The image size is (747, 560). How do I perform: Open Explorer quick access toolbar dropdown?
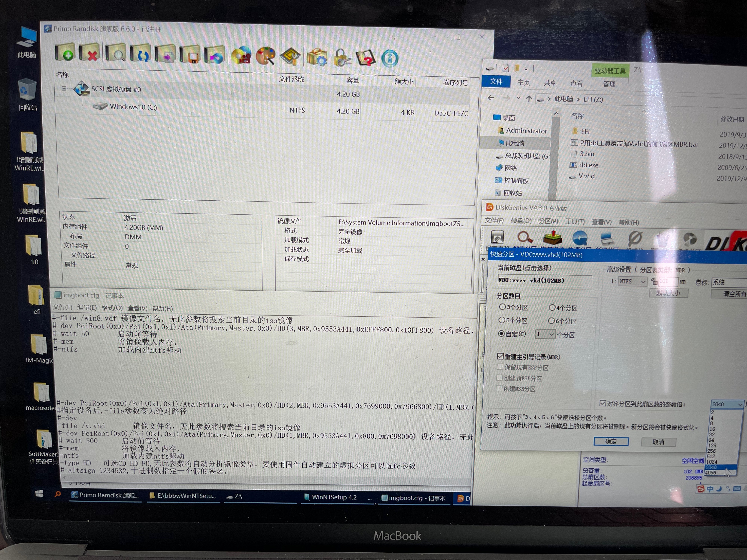pos(526,69)
